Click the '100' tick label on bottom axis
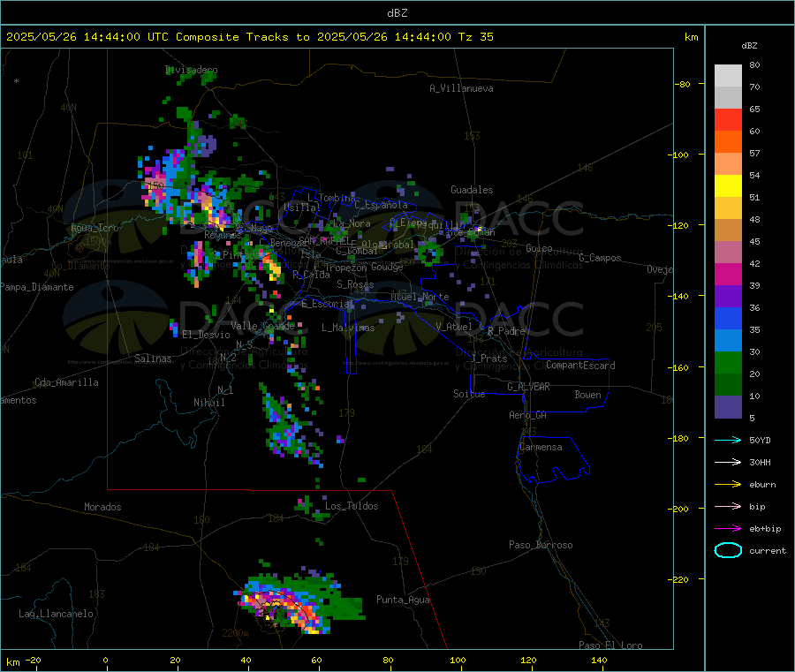The image size is (795, 672). click(x=458, y=660)
